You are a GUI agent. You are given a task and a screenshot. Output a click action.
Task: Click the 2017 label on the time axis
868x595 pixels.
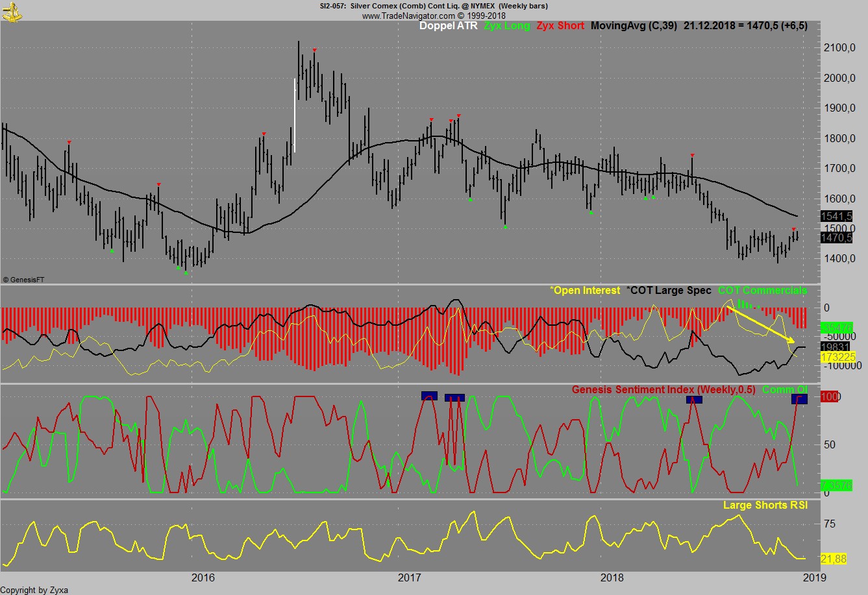coord(409,577)
